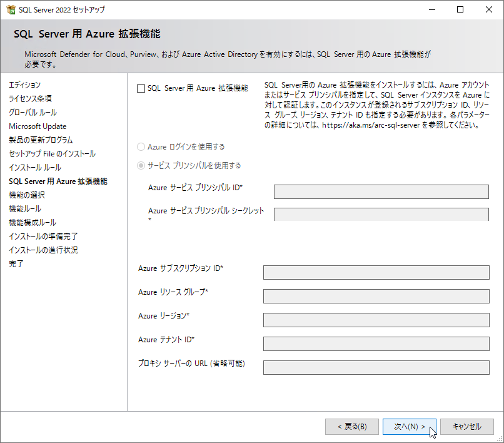
Task: Select the 製品の更新プログラム step in sidebar
Action: (41, 140)
